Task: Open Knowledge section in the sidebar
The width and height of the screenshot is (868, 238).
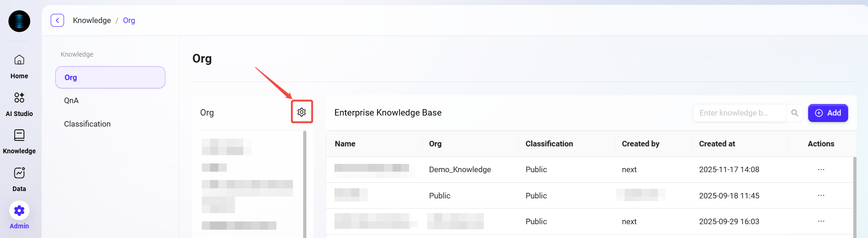Action: click(x=19, y=141)
